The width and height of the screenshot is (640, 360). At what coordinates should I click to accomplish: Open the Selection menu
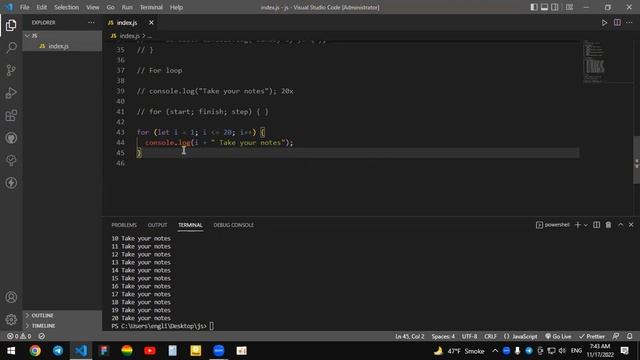point(67,7)
